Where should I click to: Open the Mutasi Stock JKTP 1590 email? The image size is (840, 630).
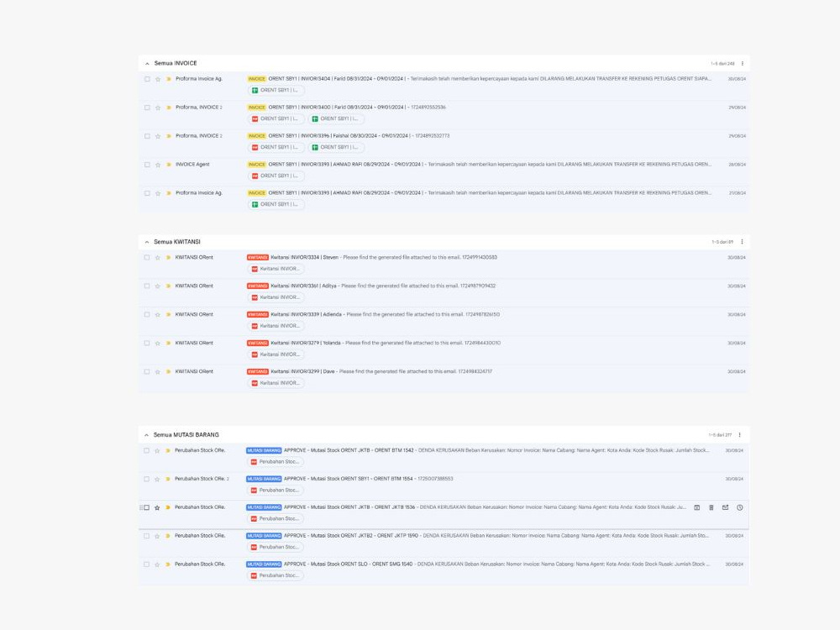444,542
